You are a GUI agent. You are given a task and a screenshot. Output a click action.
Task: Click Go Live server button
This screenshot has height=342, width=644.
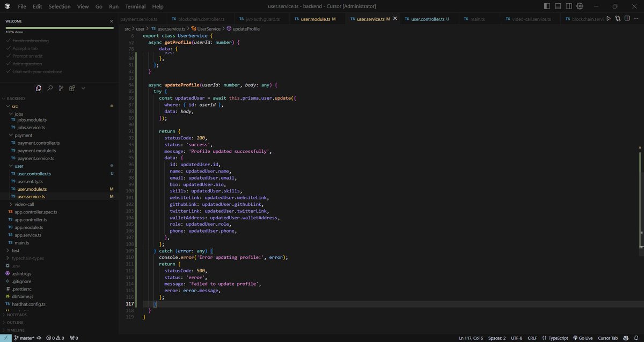(582, 338)
